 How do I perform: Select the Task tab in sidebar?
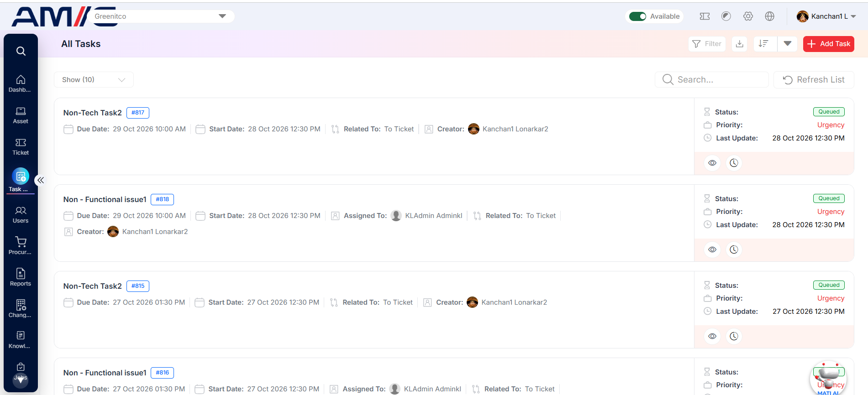(x=21, y=181)
